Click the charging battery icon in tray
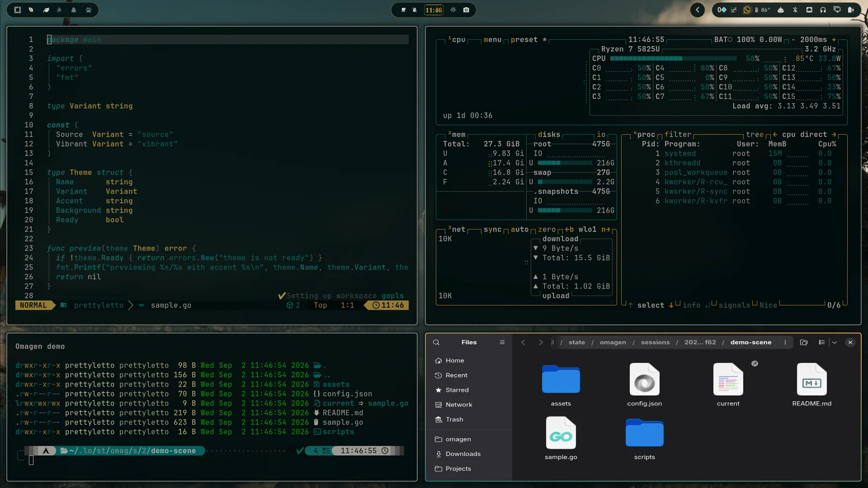 [x=851, y=10]
